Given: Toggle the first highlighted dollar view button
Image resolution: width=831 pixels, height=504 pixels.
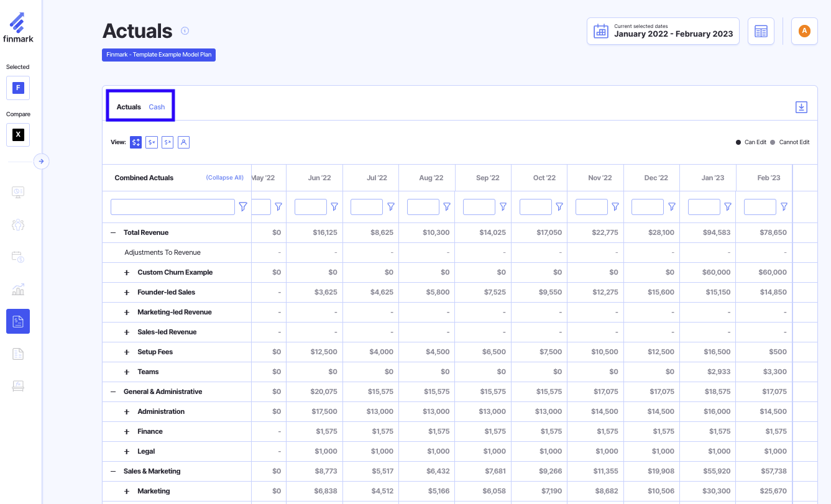Looking at the screenshot, I should (135, 142).
